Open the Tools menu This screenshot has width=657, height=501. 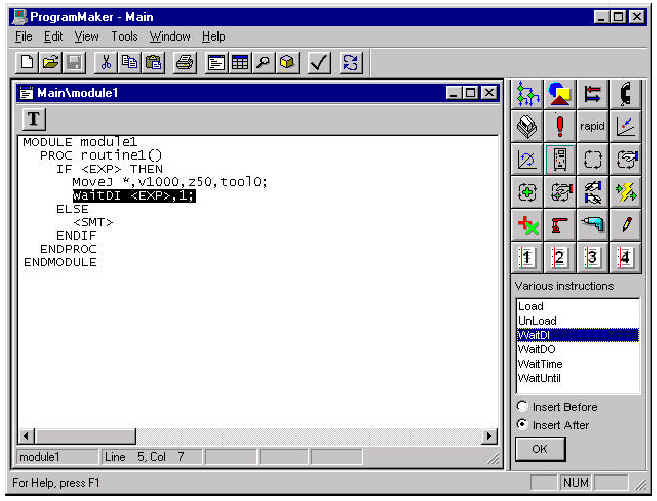click(124, 37)
